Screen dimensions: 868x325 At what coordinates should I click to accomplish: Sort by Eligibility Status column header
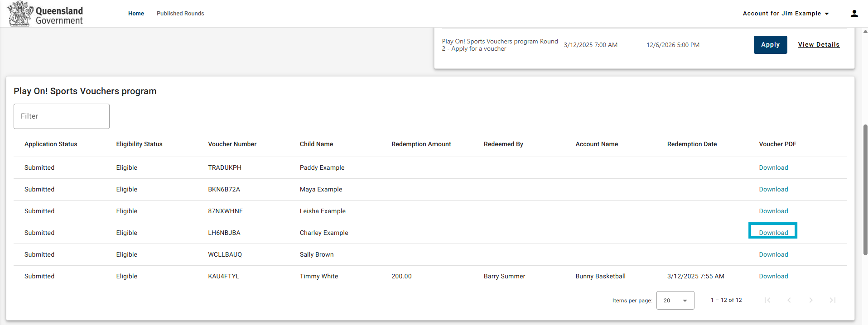pos(139,144)
